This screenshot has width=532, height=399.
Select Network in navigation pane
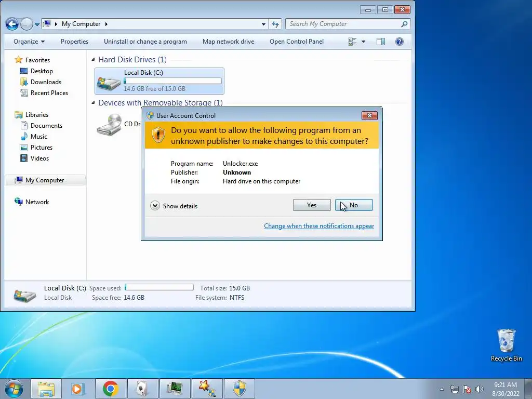pos(37,202)
